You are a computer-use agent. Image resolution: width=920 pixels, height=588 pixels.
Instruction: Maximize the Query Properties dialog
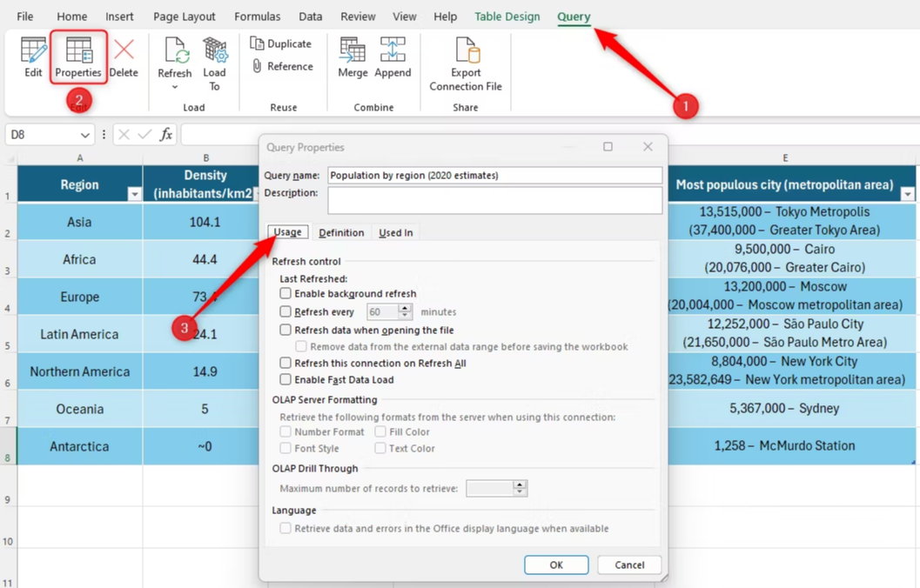pyautogui.click(x=608, y=146)
